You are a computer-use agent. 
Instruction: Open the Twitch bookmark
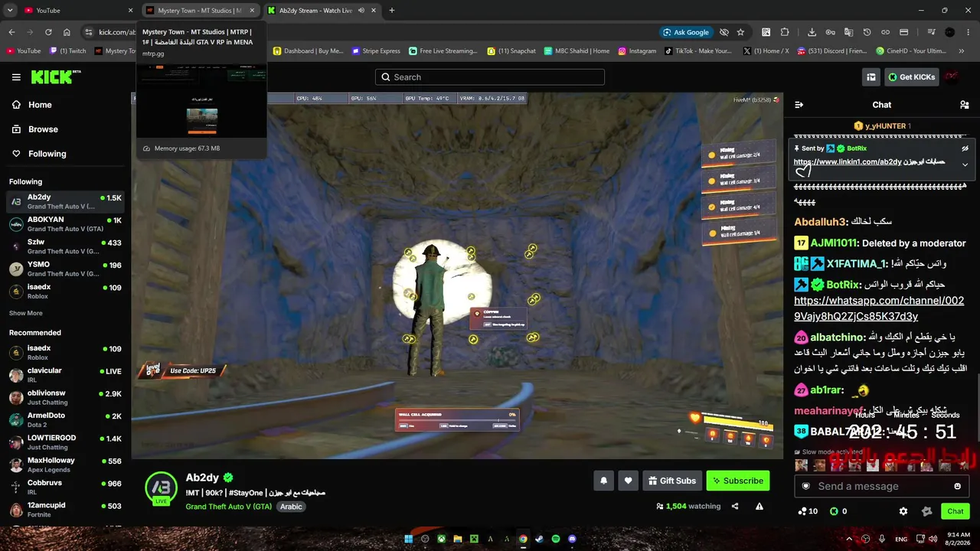68,51
